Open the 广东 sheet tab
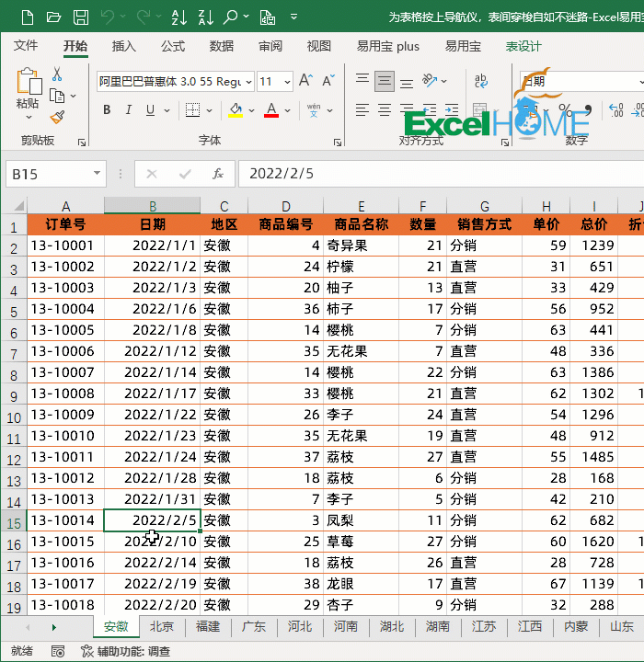Viewport: 644px width, 662px height. (254, 626)
